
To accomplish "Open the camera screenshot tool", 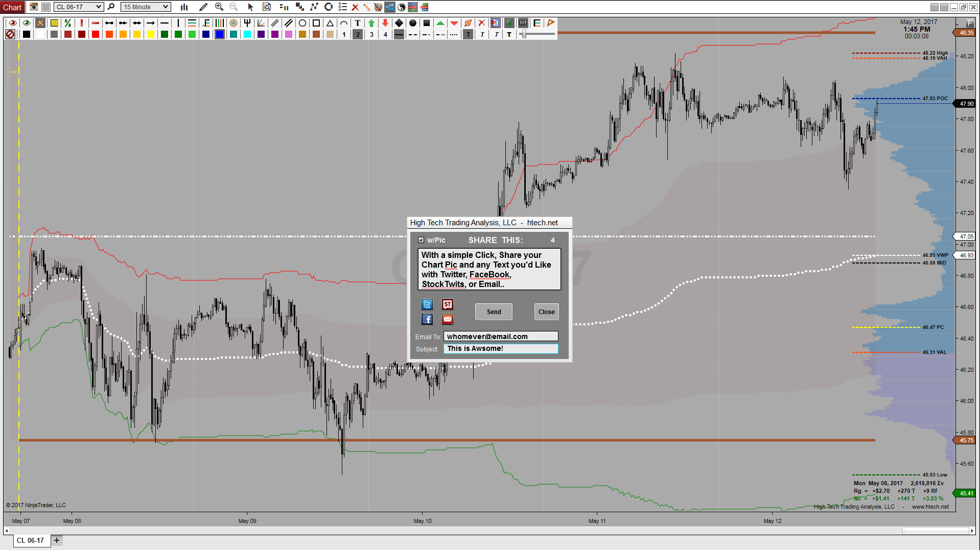I will coord(34,7).
